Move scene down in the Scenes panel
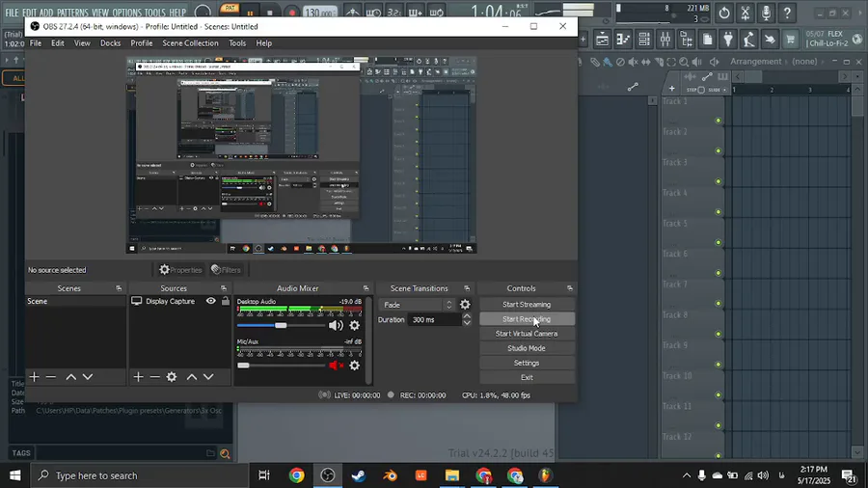Viewport: 868px width, 488px height. (x=88, y=377)
